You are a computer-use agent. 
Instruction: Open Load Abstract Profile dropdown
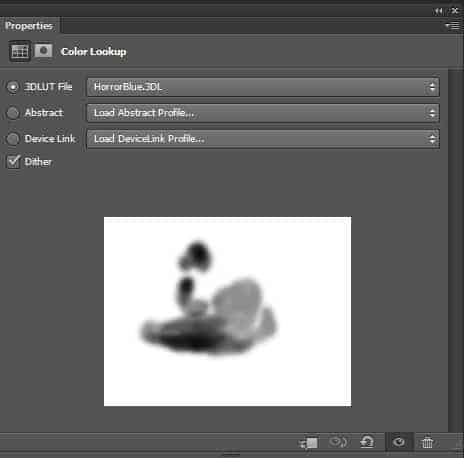point(263,113)
